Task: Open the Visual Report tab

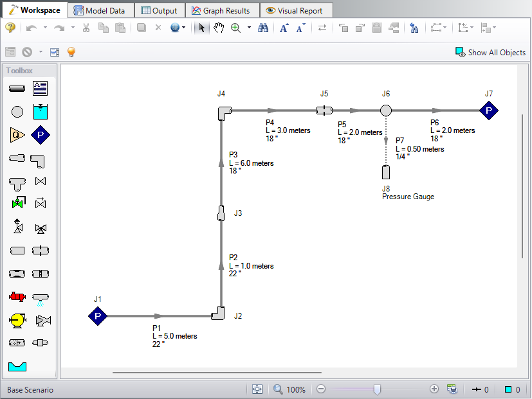Action: click(x=297, y=10)
